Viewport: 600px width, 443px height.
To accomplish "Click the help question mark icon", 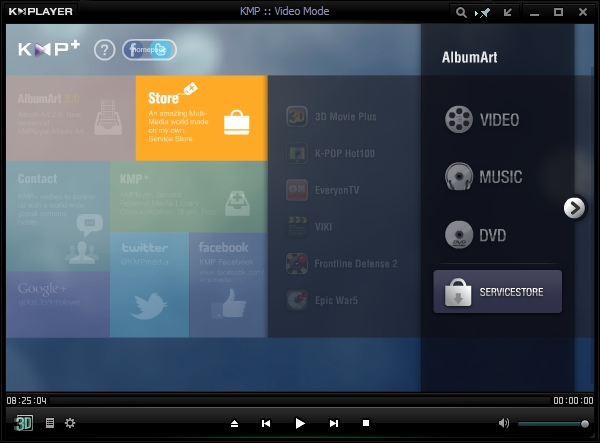I will 104,50.
